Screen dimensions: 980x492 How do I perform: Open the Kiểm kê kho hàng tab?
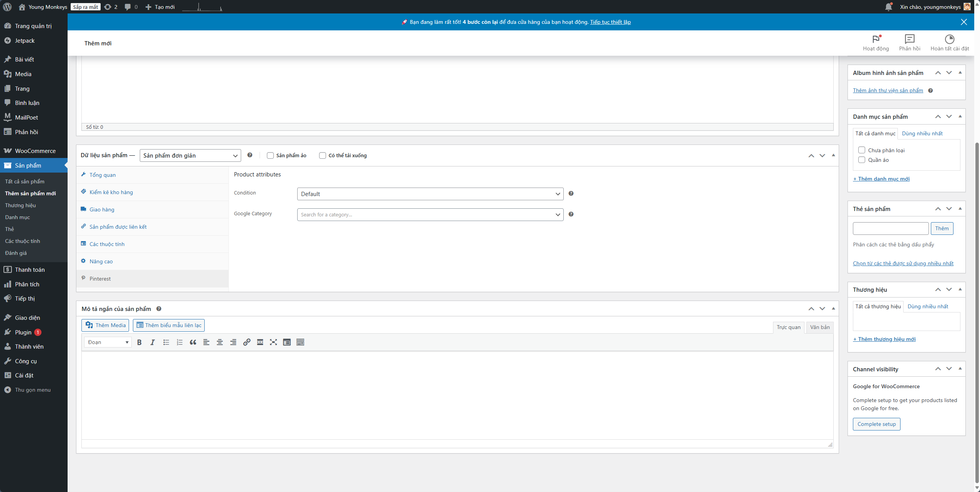(x=111, y=192)
